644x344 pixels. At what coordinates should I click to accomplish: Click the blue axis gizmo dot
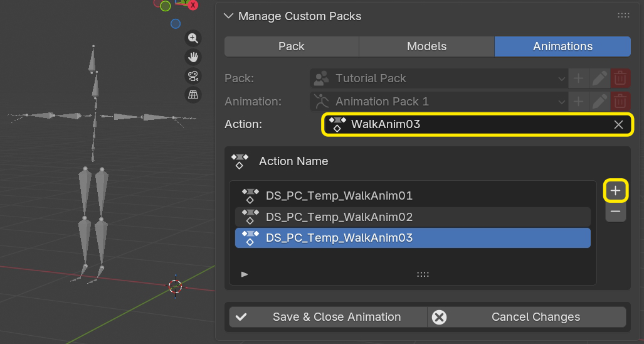pyautogui.click(x=176, y=24)
